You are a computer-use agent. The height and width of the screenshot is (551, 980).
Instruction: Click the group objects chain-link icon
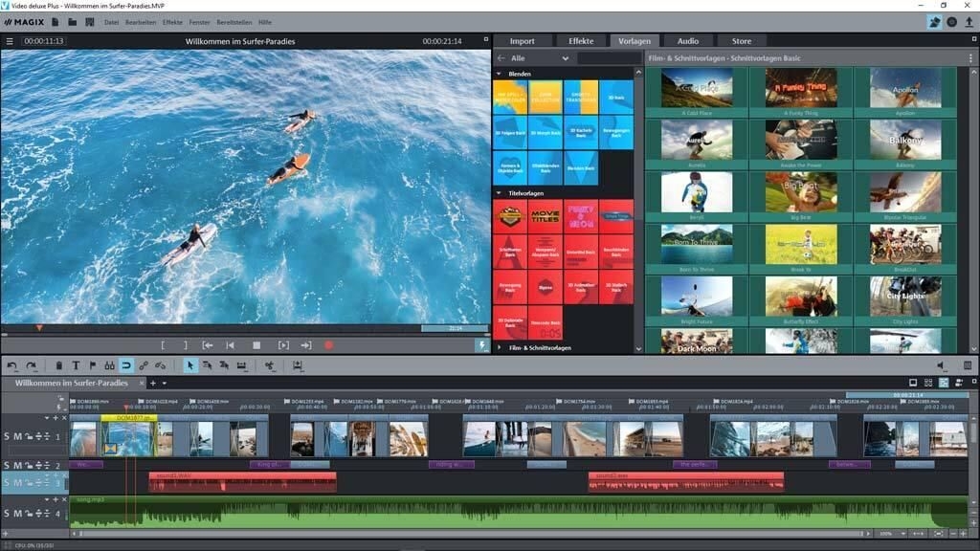[144, 365]
